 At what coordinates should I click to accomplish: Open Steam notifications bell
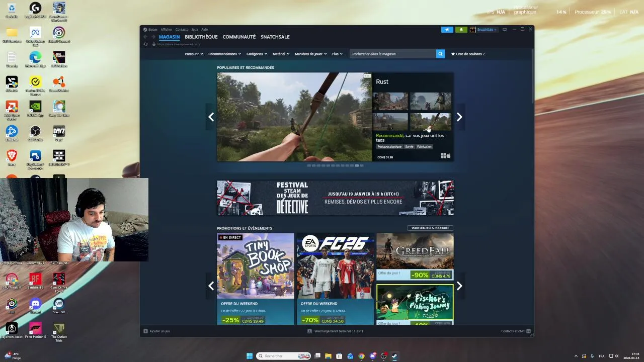pos(461,30)
